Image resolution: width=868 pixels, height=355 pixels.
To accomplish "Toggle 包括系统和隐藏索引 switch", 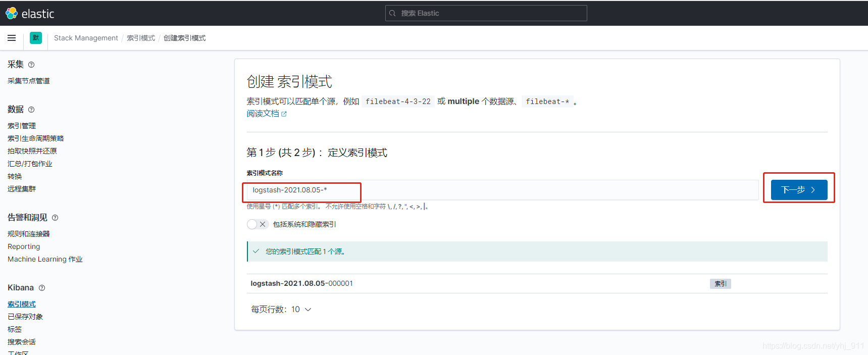I will (x=257, y=224).
